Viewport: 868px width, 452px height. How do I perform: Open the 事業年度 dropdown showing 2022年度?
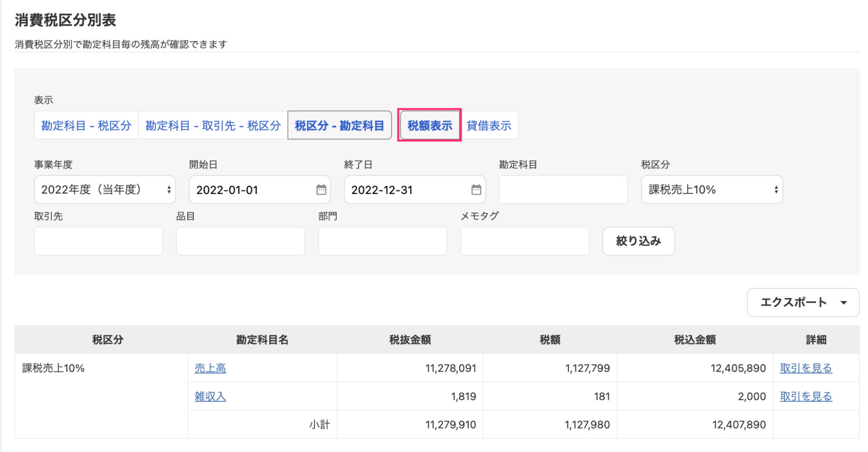coord(105,190)
